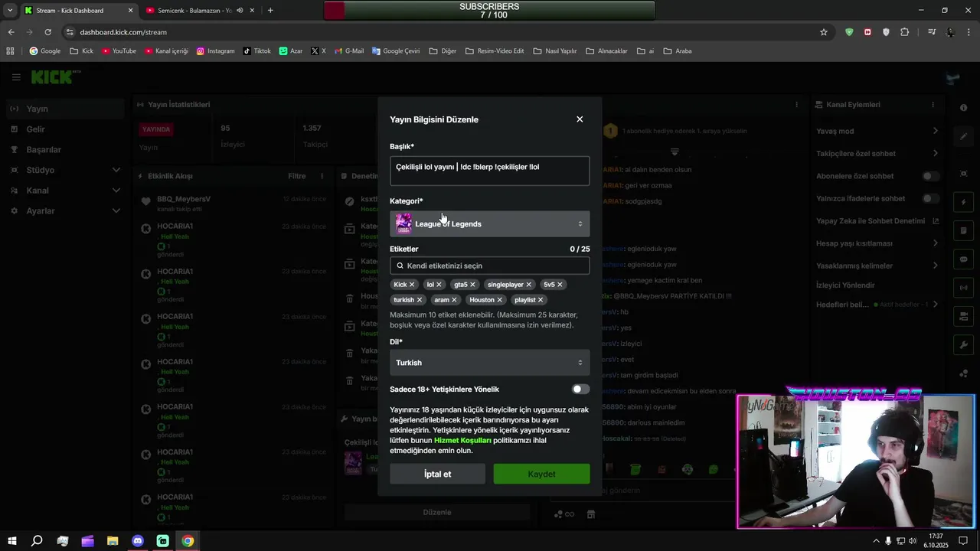Open the Instagram bookmark

click(x=216, y=51)
